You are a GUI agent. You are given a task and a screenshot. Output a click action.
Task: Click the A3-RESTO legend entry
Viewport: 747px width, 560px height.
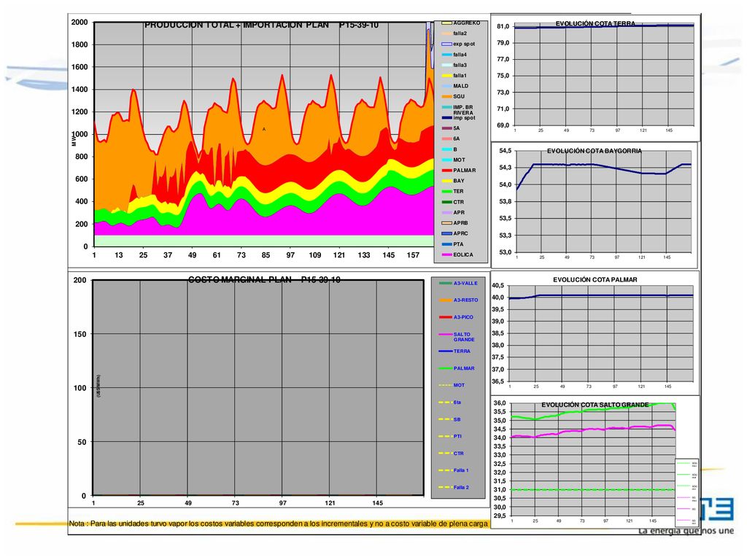pos(458,300)
